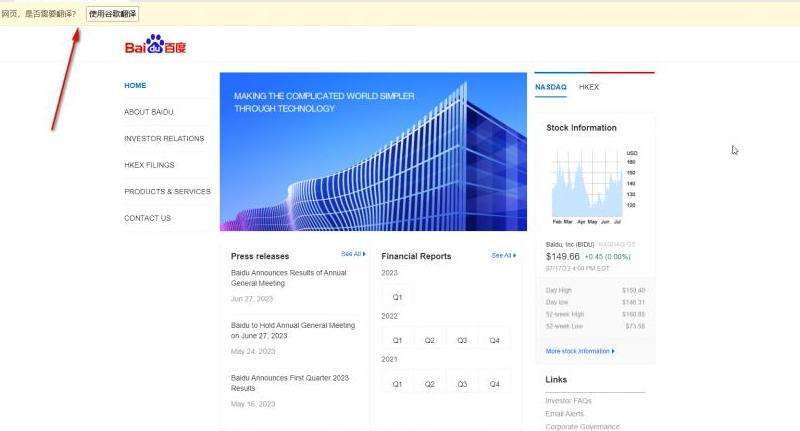Open the Investor FAQs link

pos(568,401)
